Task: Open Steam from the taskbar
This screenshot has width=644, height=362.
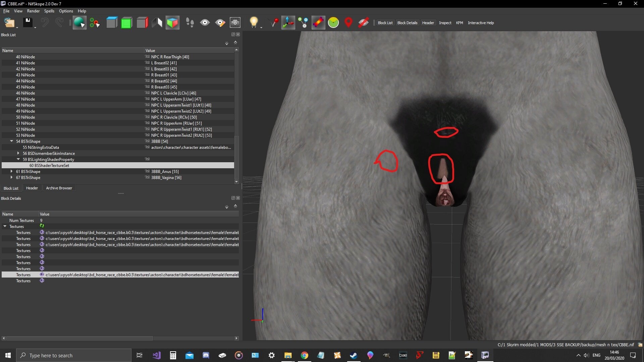Action: coord(354,355)
